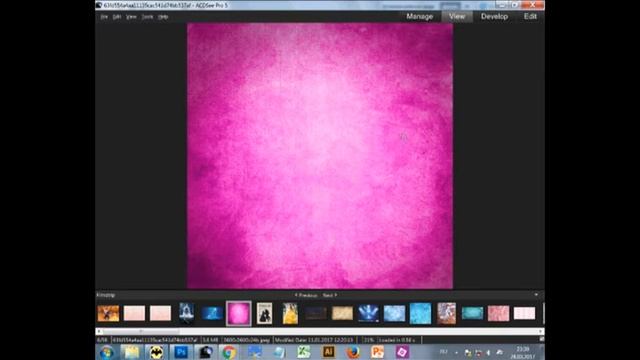This screenshot has width=640, height=360.
Task: Select the tan parchment thumbnail
Action: click(x=342, y=313)
